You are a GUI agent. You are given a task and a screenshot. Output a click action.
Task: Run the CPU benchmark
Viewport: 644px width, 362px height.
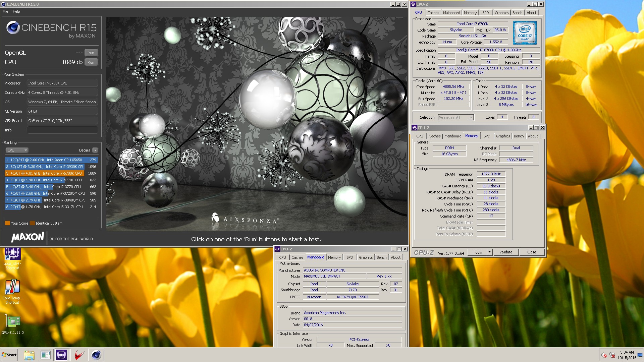click(91, 62)
